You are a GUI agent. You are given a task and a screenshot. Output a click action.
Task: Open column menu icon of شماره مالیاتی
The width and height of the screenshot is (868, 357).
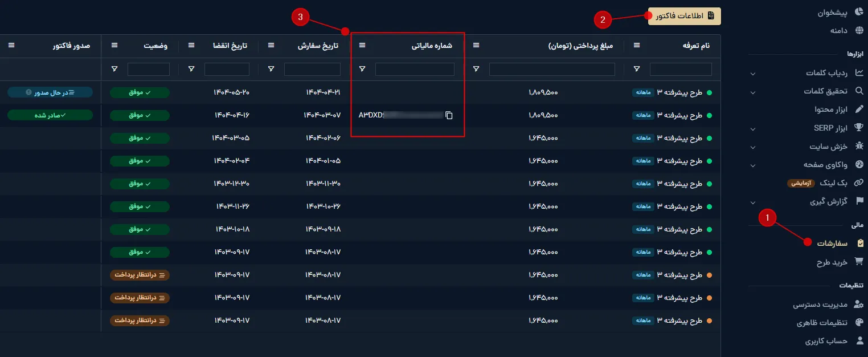click(362, 46)
